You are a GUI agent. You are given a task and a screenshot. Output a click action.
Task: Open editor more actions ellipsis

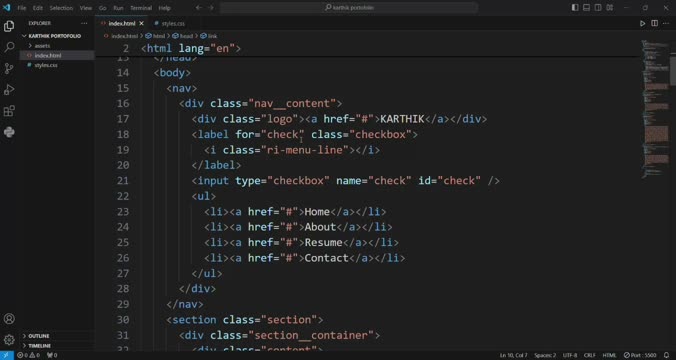tap(666, 23)
